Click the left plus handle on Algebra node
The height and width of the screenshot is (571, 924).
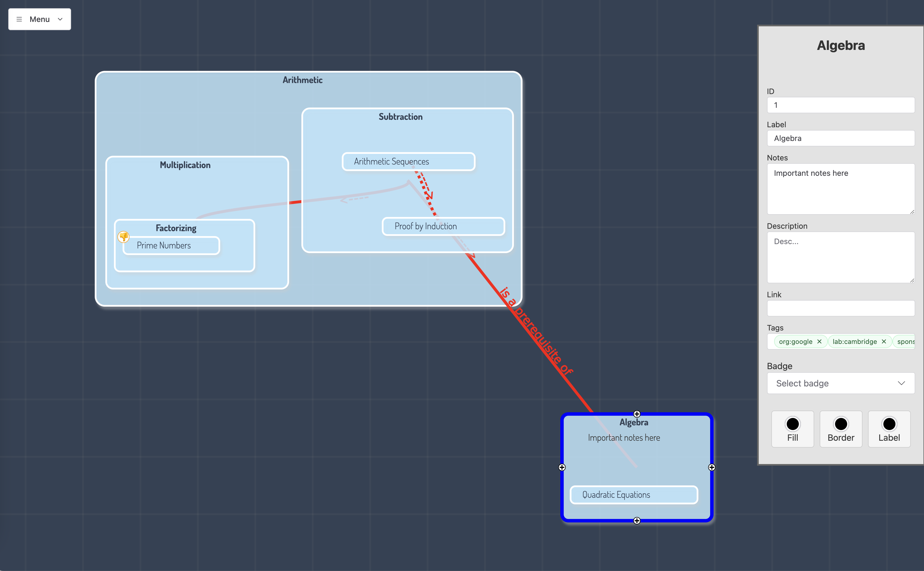pyautogui.click(x=562, y=467)
